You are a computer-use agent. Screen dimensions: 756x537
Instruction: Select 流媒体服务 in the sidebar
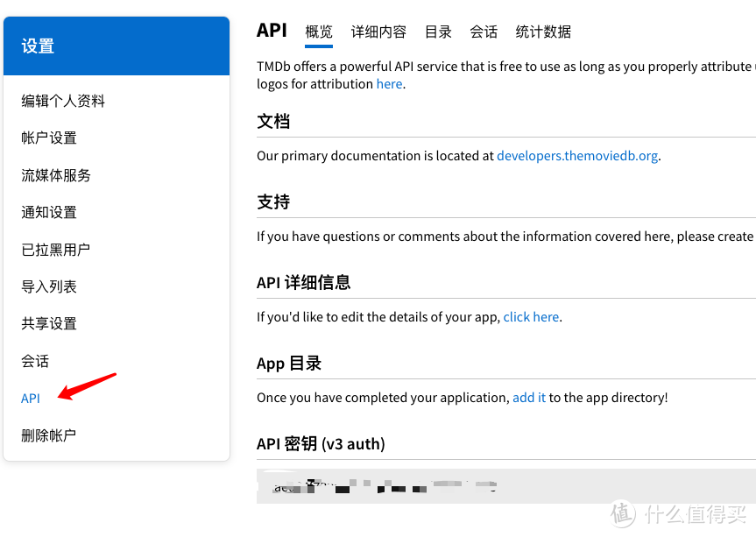[56, 175]
